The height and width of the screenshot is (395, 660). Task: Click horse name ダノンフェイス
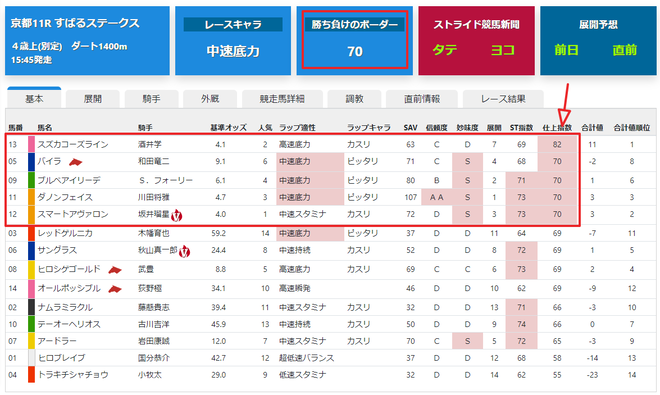pos(65,197)
